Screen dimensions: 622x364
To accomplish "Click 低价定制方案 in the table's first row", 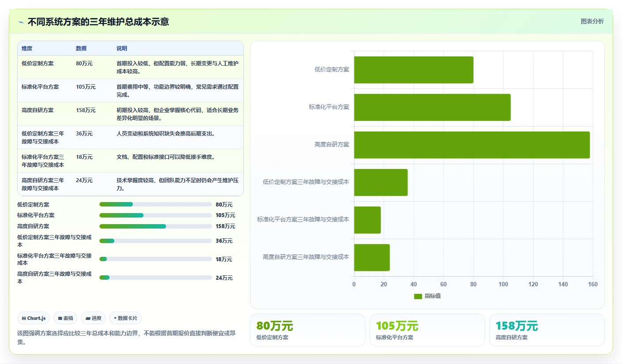I will point(38,64).
